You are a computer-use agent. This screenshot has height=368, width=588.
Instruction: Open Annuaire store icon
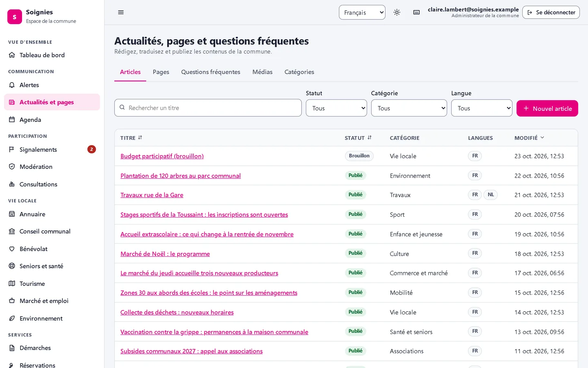[12, 214]
